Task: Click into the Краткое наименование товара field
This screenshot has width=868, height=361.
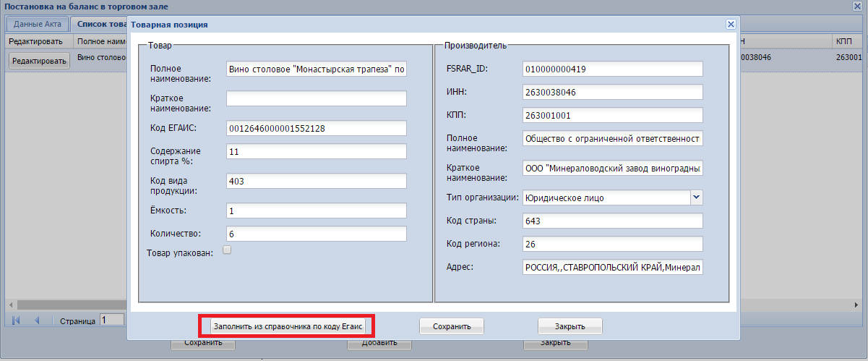Action: tap(316, 98)
